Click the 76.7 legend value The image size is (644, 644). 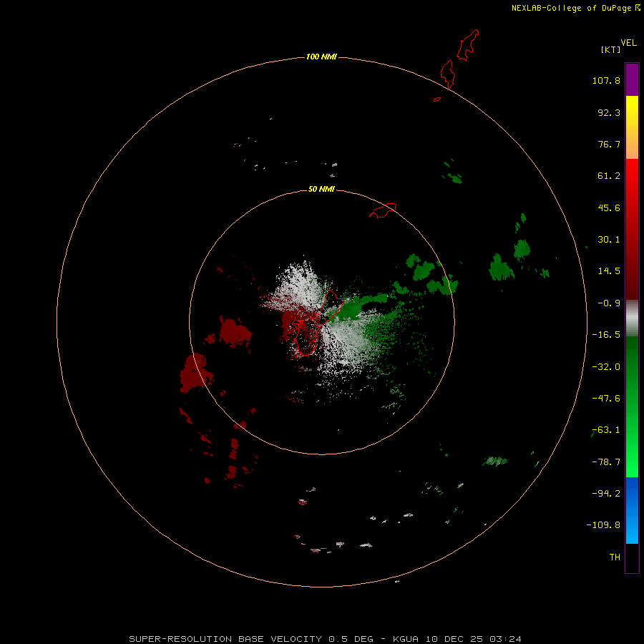click(609, 144)
